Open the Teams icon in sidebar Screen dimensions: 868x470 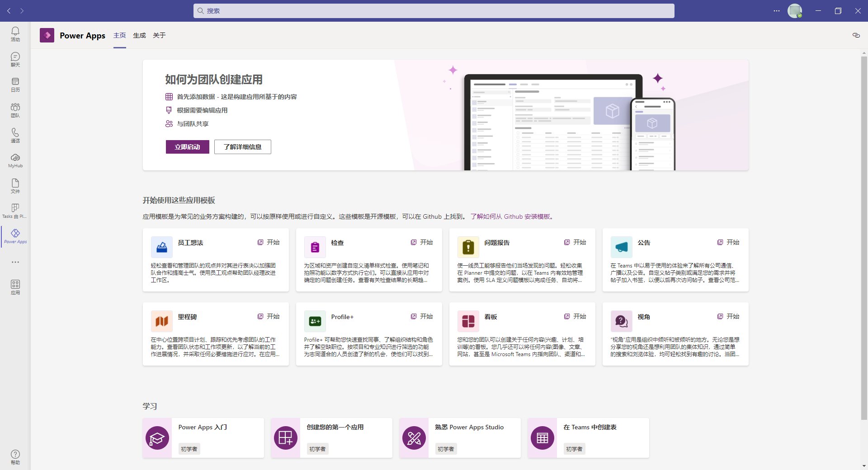[x=15, y=110]
